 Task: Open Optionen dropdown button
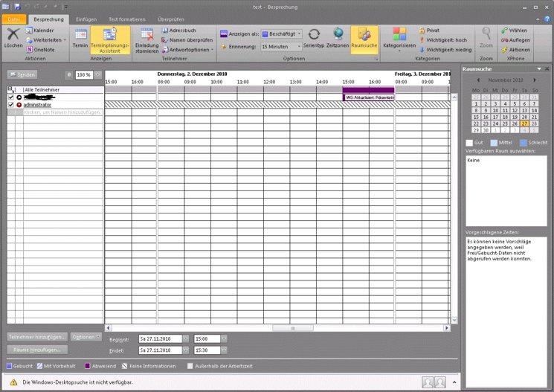coord(86,337)
